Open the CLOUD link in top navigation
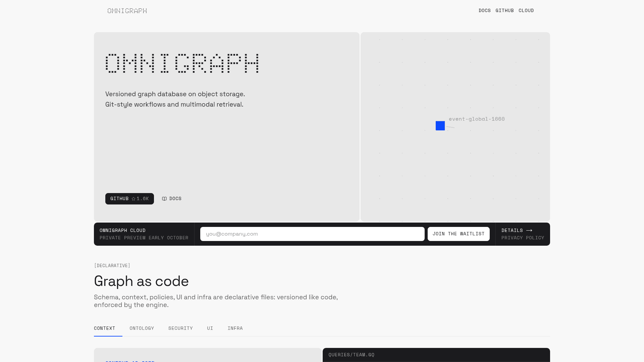This screenshot has width=644, height=362. [526, 11]
